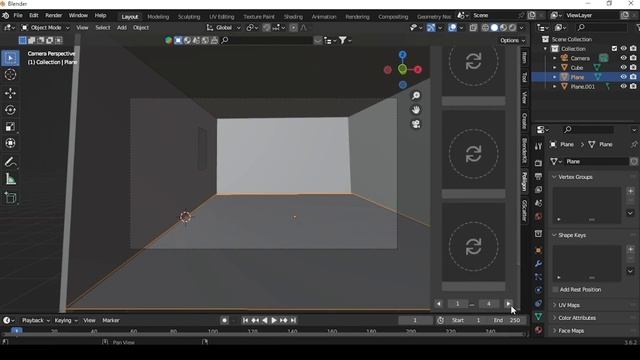Open the Material properties tab icon
Image resolution: width=640 pixels, height=360 pixels.
pos(538,330)
